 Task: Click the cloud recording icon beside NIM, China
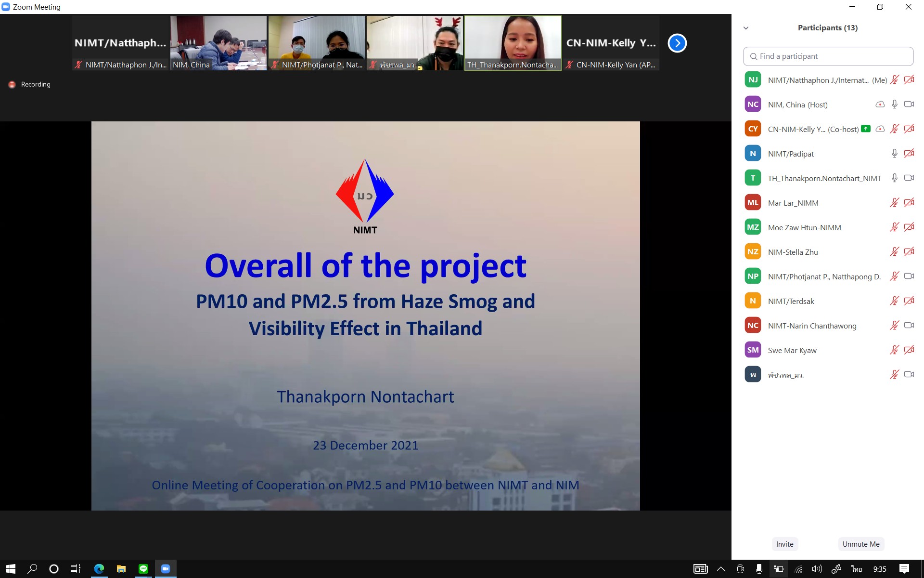tap(880, 104)
